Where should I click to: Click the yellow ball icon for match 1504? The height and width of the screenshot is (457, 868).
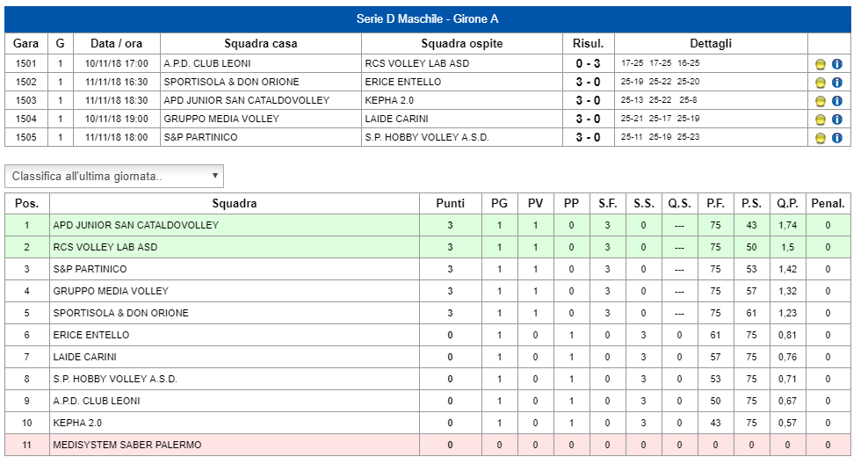[821, 120]
